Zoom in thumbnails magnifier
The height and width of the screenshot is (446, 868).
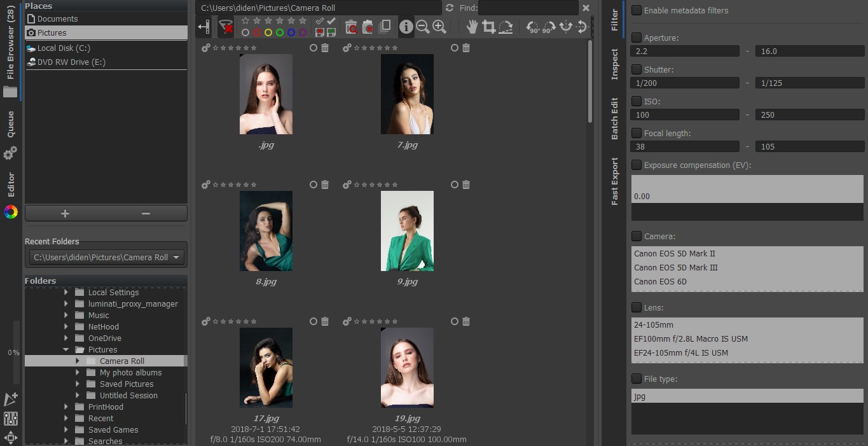point(439,27)
